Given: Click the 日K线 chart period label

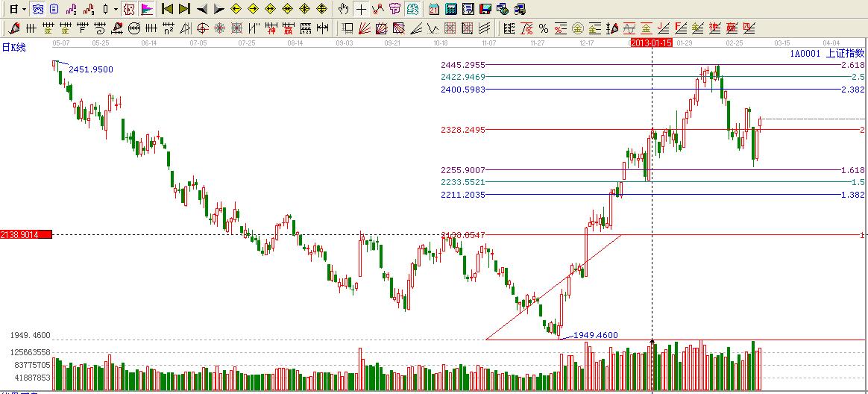Looking at the screenshot, I should pos(13,47).
